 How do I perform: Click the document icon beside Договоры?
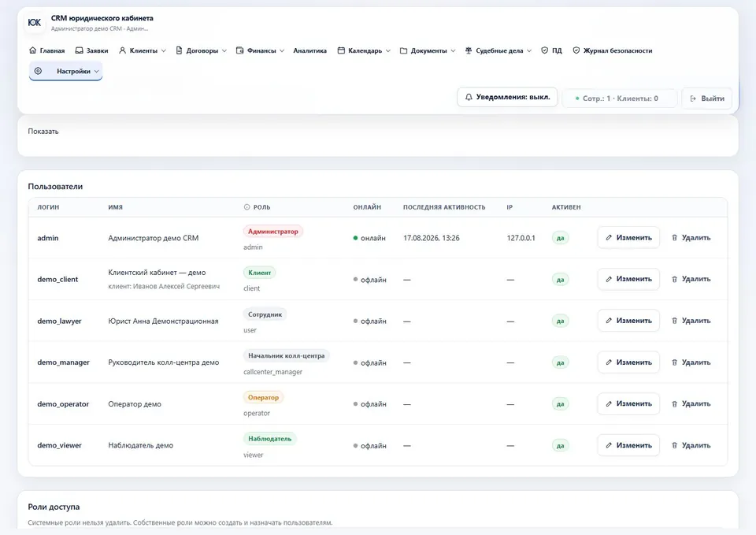[179, 50]
